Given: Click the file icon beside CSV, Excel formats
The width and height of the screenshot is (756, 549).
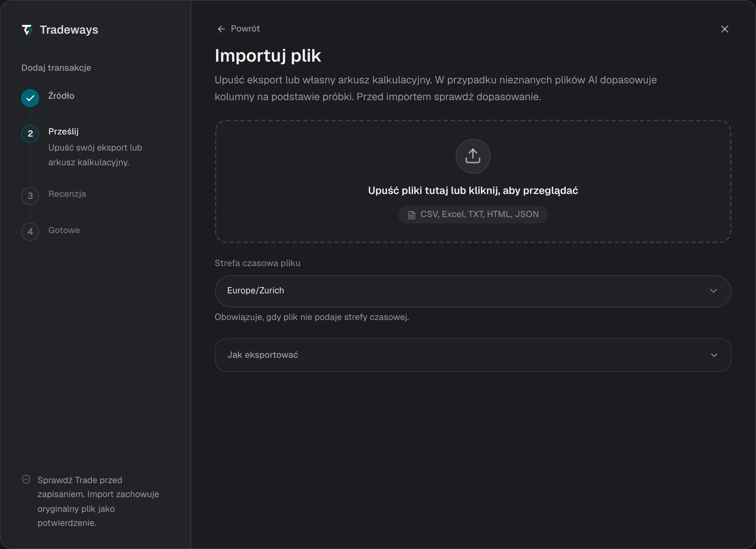Looking at the screenshot, I should tap(411, 215).
